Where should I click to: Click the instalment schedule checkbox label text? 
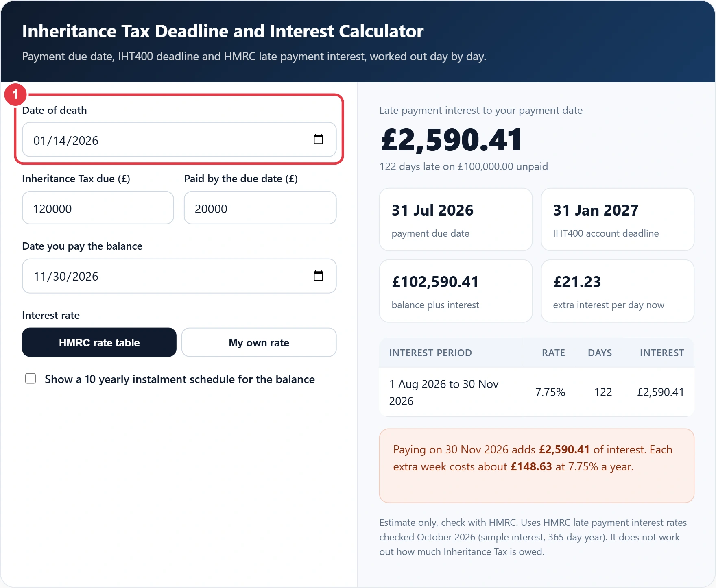click(x=180, y=379)
